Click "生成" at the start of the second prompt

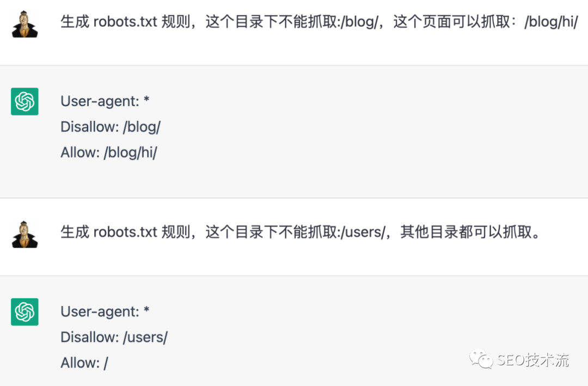click(75, 232)
